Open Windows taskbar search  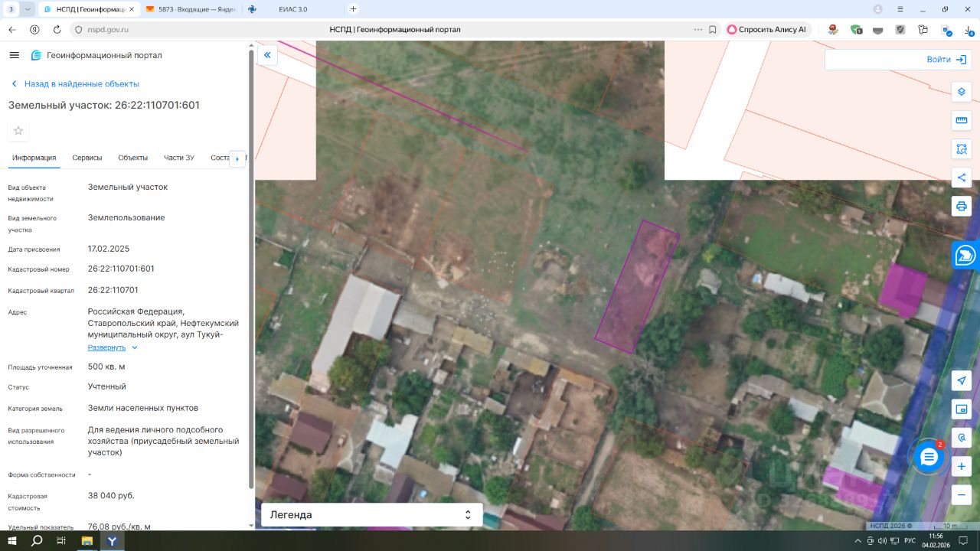(x=37, y=540)
